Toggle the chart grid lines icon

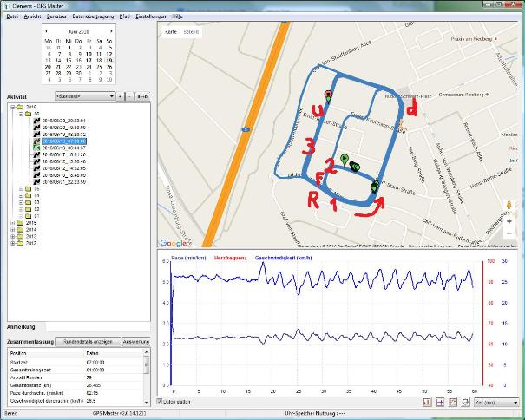pos(440,403)
